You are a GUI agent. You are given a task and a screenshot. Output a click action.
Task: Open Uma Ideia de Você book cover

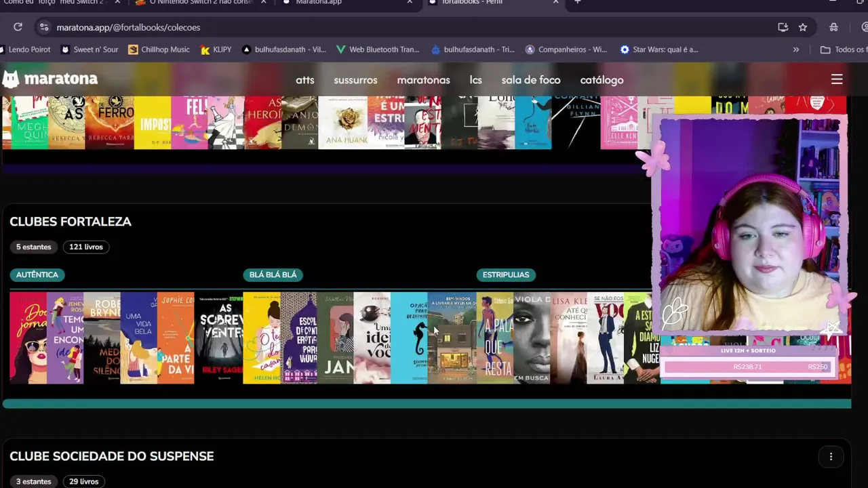[372, 338]
